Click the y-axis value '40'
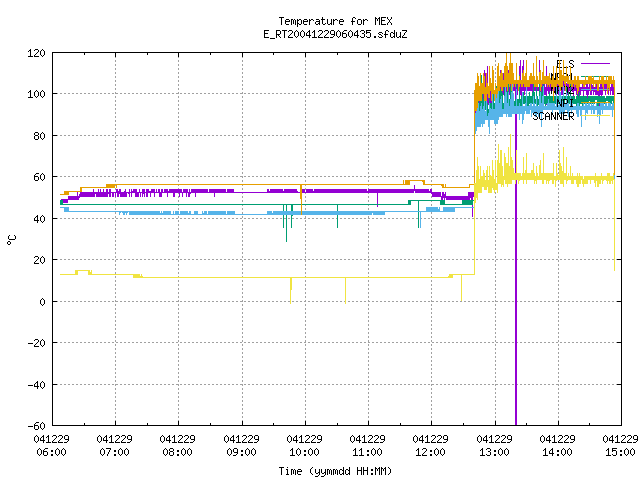 tap(39, 219)
